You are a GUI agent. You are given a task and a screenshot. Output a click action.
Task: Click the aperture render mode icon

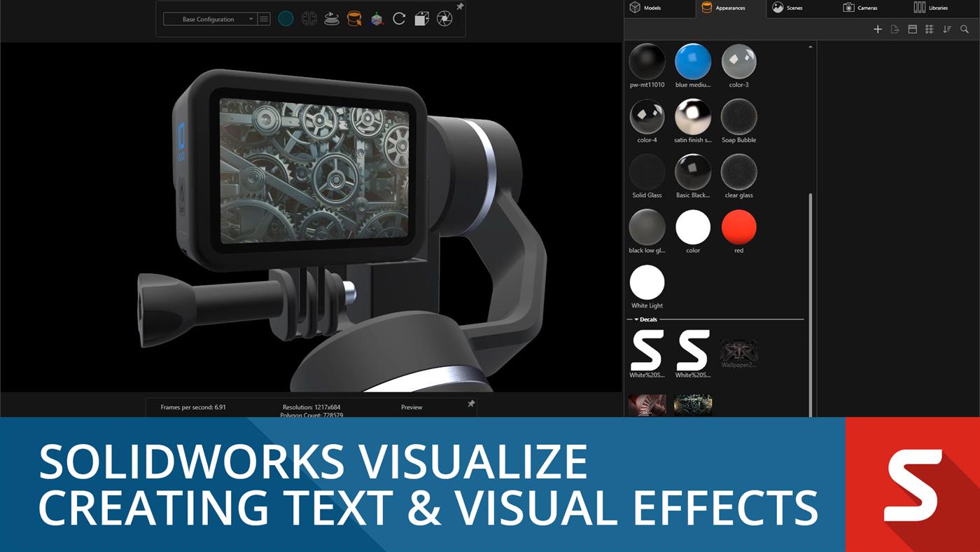pos(444,18)
